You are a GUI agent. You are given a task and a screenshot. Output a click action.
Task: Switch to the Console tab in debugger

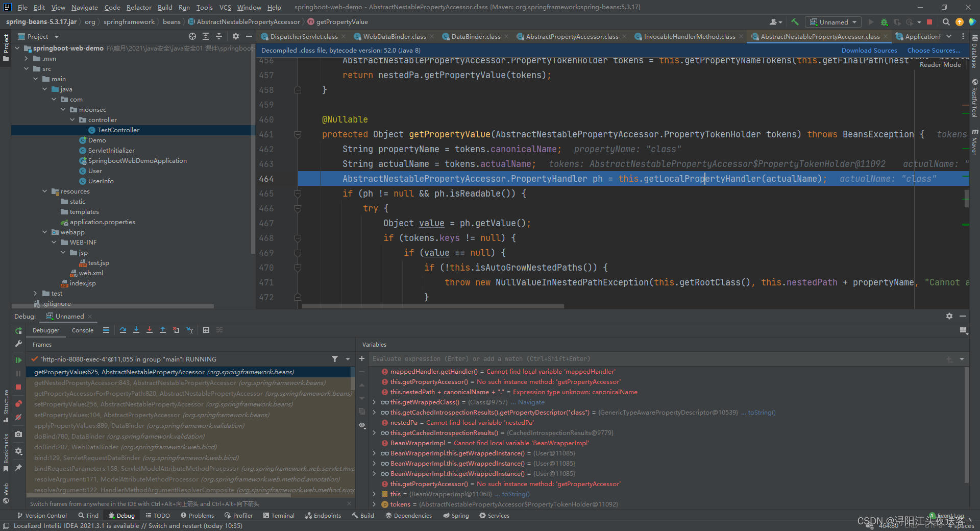[x=83, y=330]
